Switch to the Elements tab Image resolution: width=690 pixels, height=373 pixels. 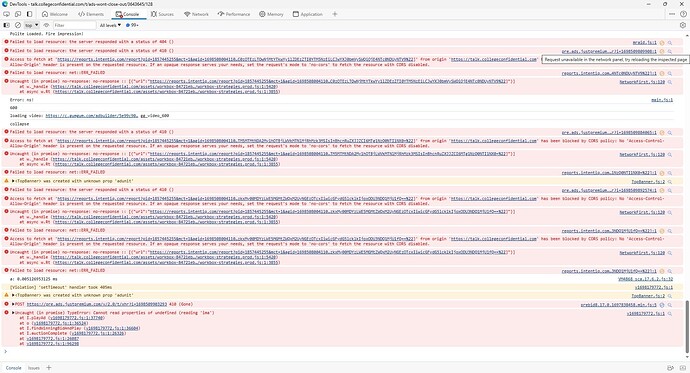tap(91, 14)
